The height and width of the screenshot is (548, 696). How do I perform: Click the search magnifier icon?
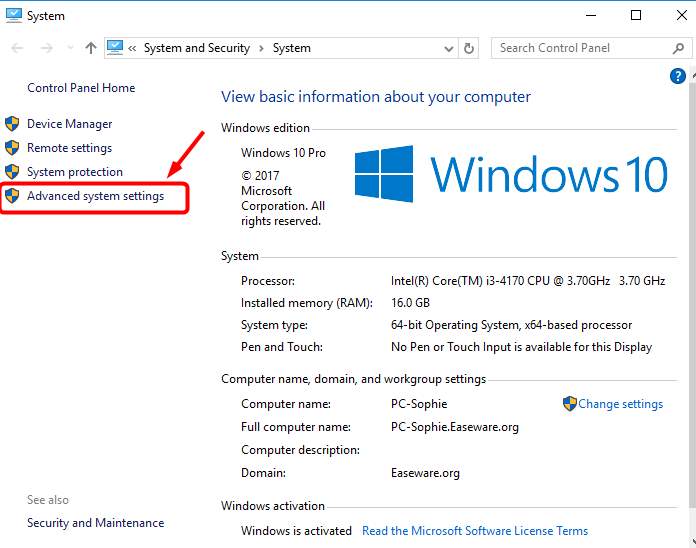coord(678,48)
